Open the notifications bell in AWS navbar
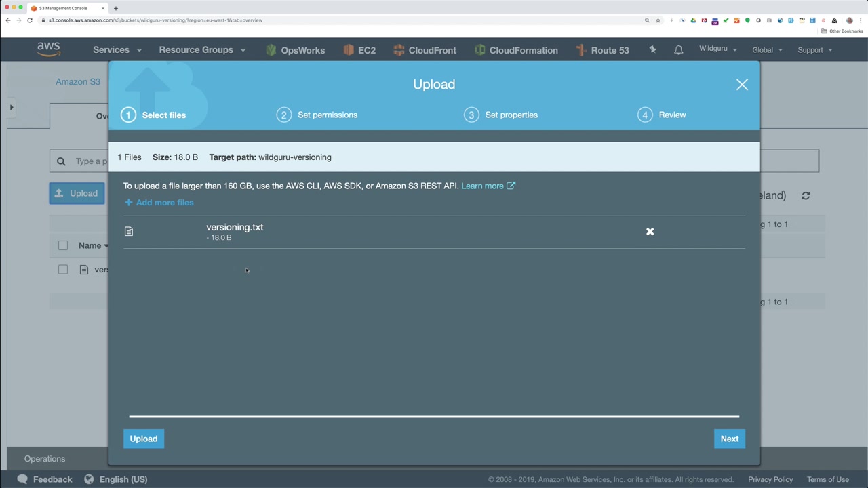Image resolution: width=868 pixels, height=488 pixels. pos(678,50)
